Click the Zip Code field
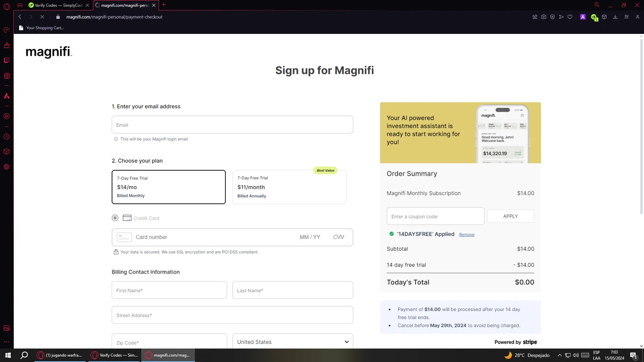 click(169, 341)
